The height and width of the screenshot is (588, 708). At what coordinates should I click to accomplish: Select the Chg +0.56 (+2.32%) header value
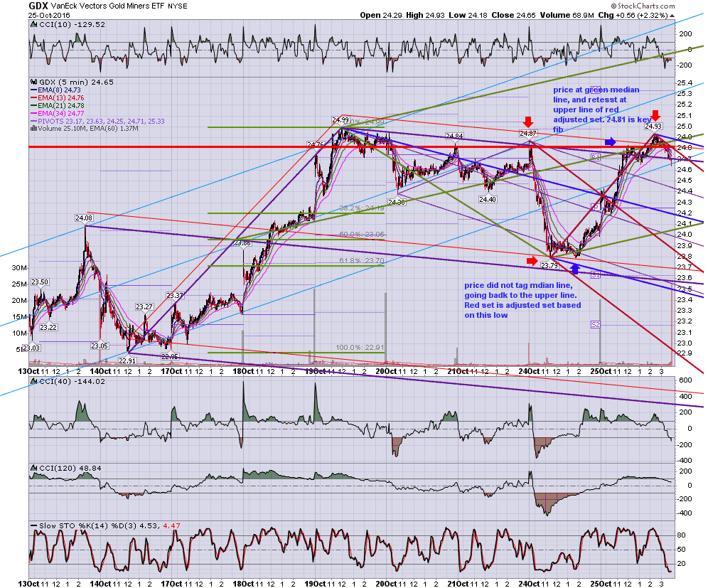tap(633, 16)
